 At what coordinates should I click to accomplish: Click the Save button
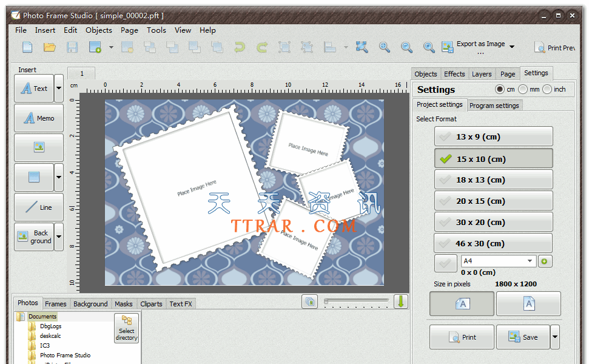tap(523, 337)
